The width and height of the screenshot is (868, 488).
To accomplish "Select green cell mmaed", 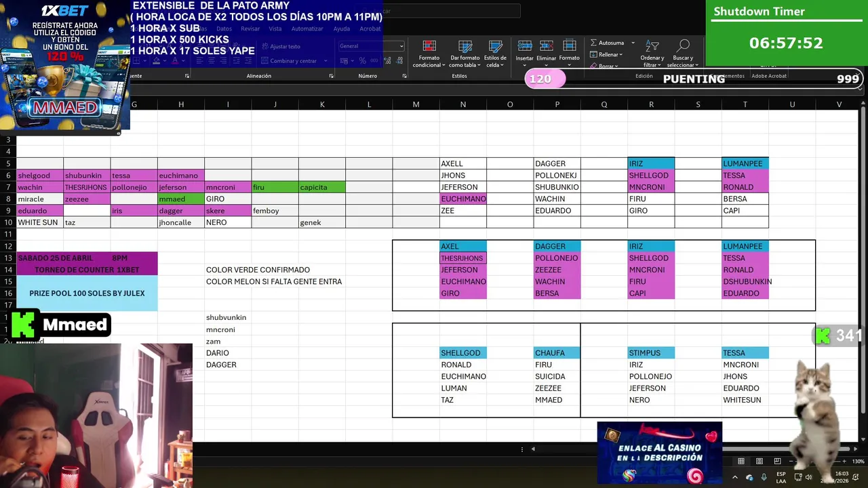I will pos(181,199).
